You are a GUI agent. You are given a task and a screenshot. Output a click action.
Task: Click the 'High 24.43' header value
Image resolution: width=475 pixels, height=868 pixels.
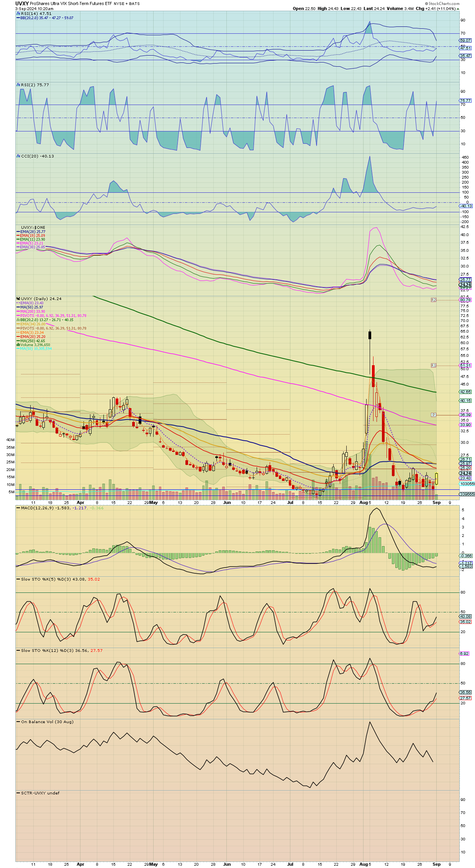[x=328, y=8]
